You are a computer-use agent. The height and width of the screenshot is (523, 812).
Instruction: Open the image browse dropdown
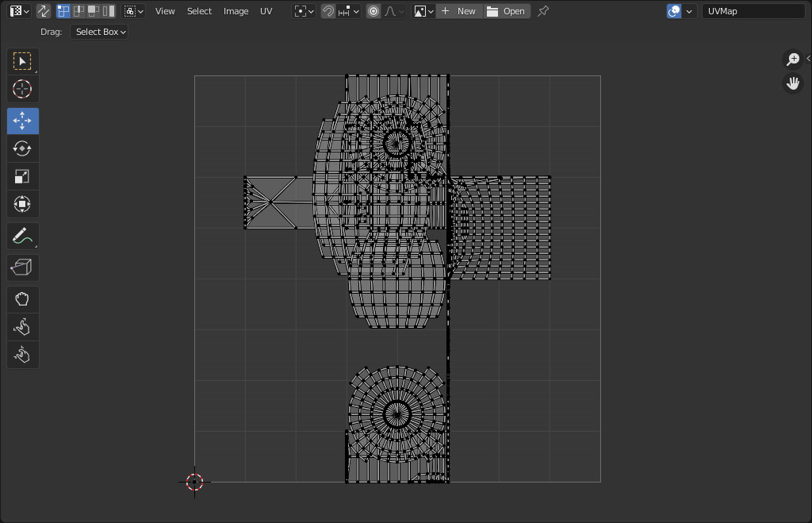(423, 11)
